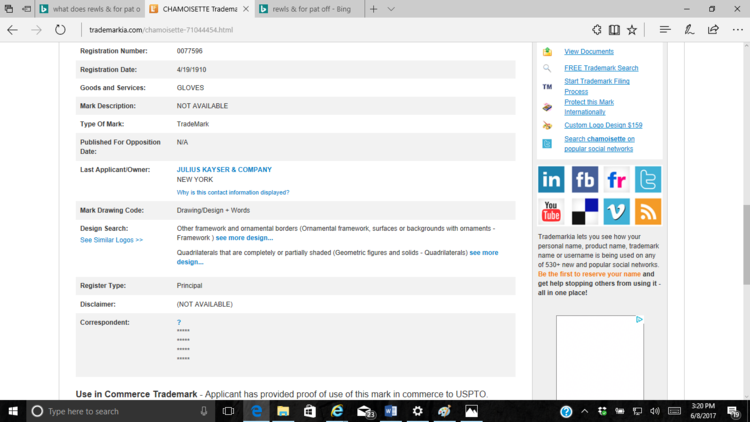This screenshot has height=422, width=750.
Task: Open Custom Logo Design $159 link
Action: coord(603,125)
